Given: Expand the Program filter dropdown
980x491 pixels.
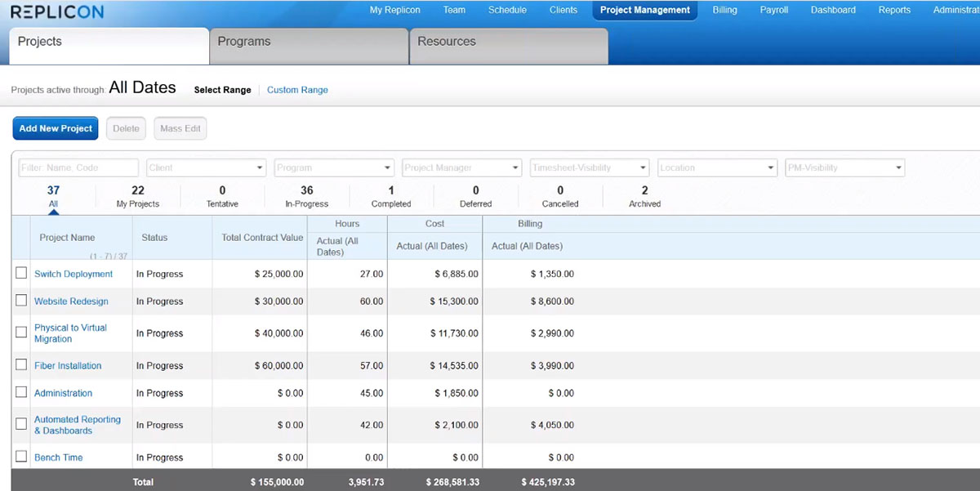Looking at the screenshot, I should pos(334,167).
